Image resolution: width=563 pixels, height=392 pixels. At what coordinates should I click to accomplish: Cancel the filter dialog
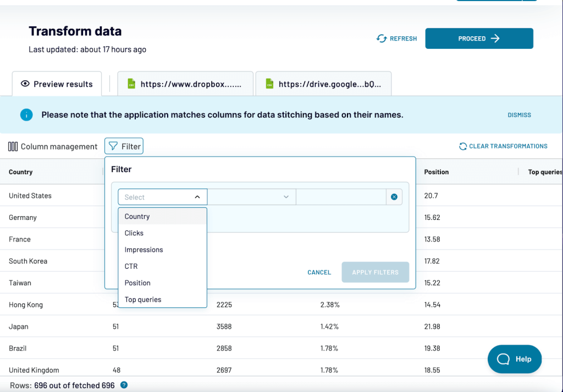pos(319,272)
